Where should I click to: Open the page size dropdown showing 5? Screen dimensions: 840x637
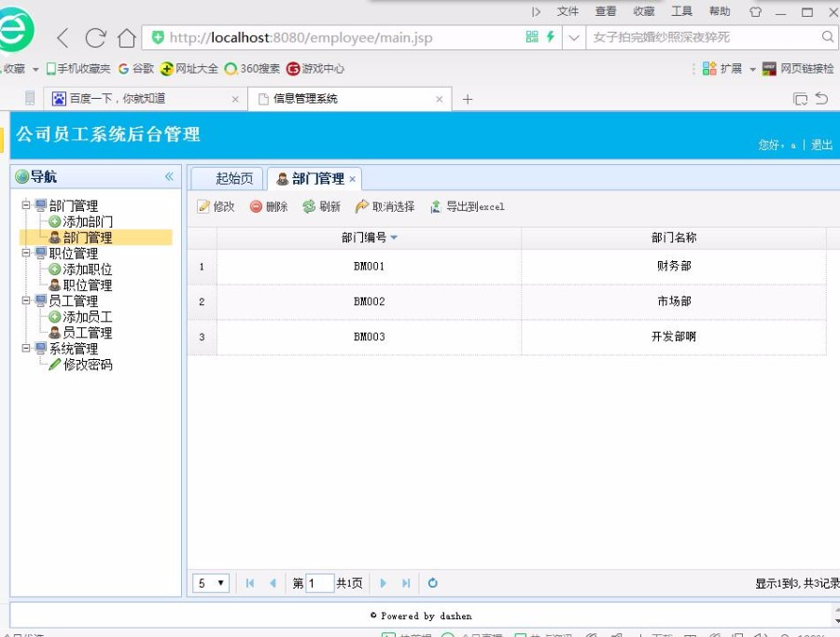(x=209, y=582)
